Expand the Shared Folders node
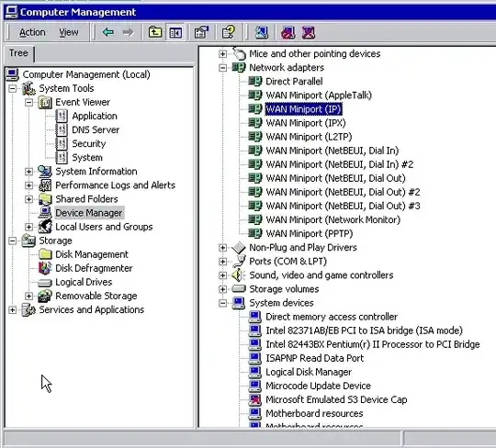 (x=28, y=199)
